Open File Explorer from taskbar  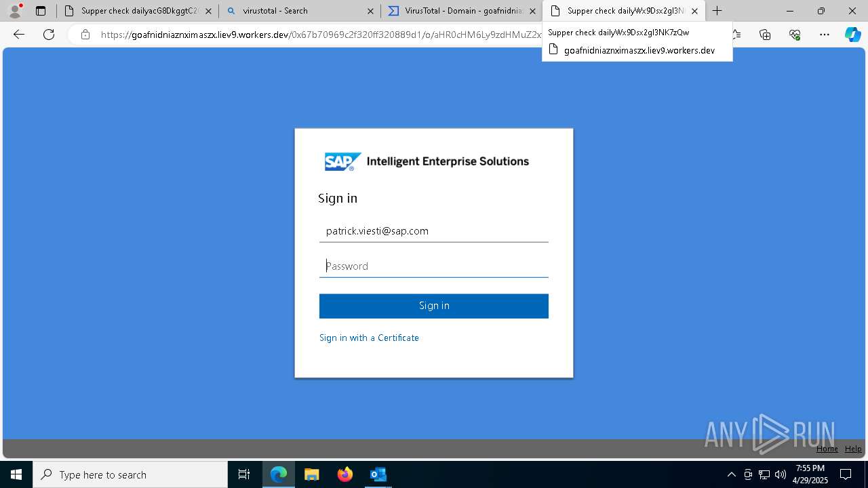click(311, 474)
